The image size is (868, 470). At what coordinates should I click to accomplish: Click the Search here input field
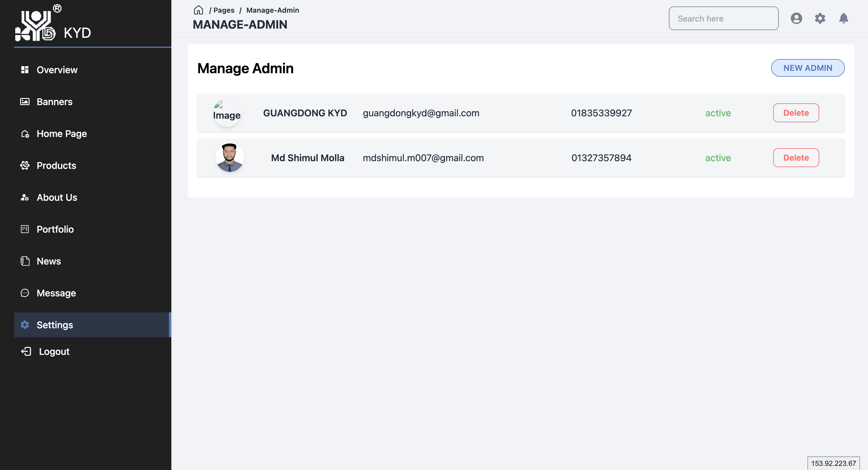point(723,19)
